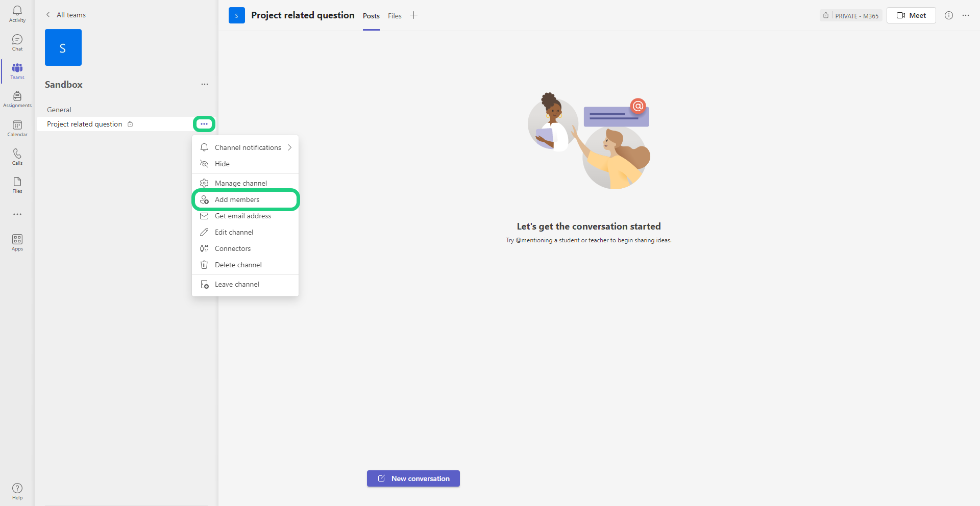The image size is (980, 506).
Task: Open the Chat section
Action: [x=17, y=42]
